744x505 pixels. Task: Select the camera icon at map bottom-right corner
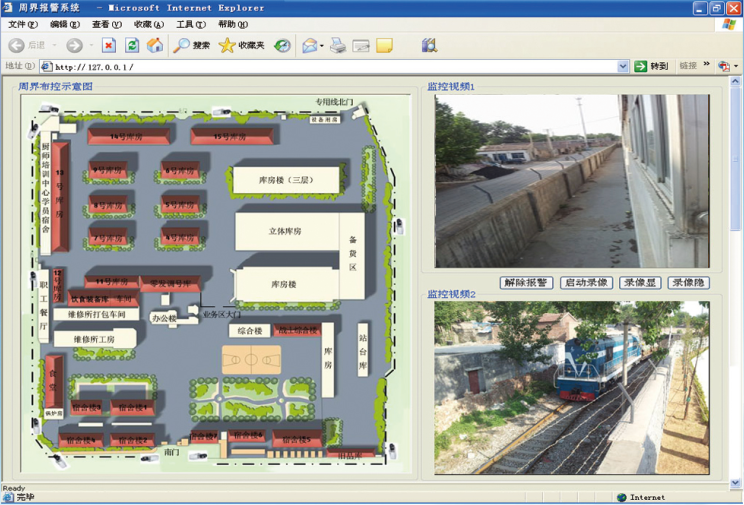[x=391, y=450]
